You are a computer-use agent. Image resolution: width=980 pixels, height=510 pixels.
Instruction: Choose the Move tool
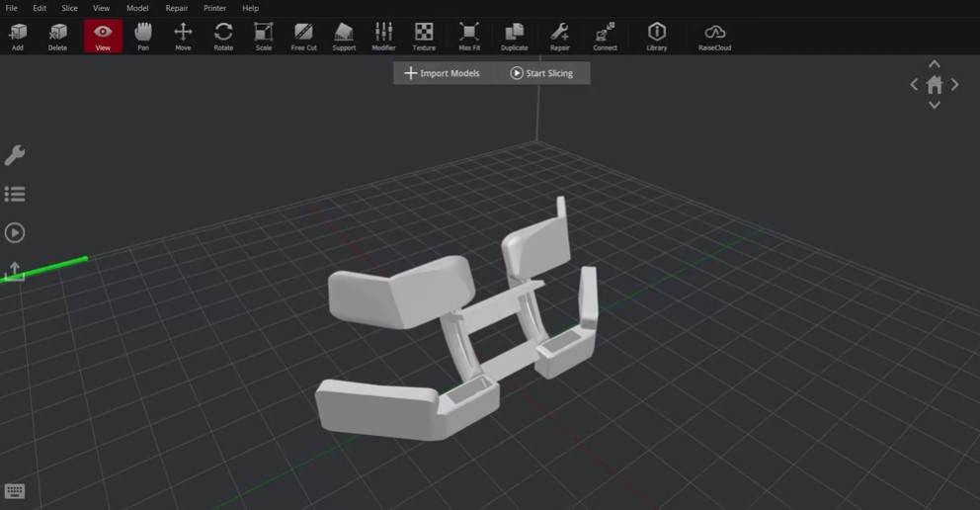[x=183, y=37]
